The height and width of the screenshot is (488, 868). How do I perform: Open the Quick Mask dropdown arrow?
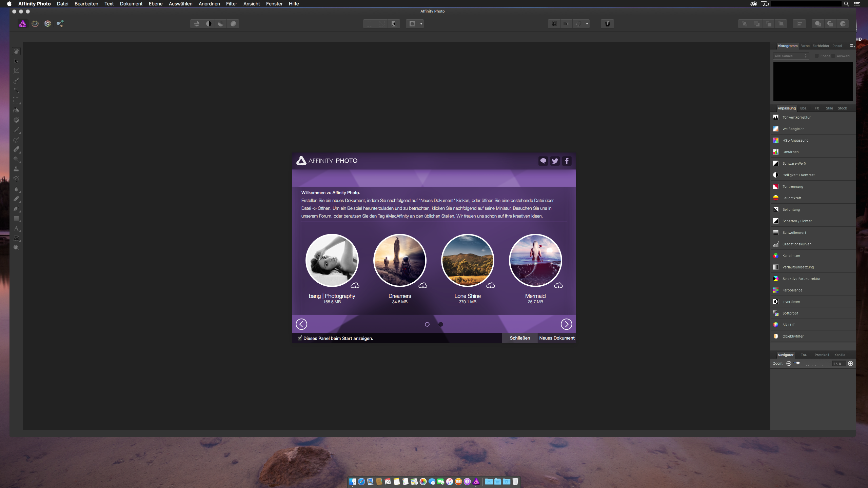421,24
